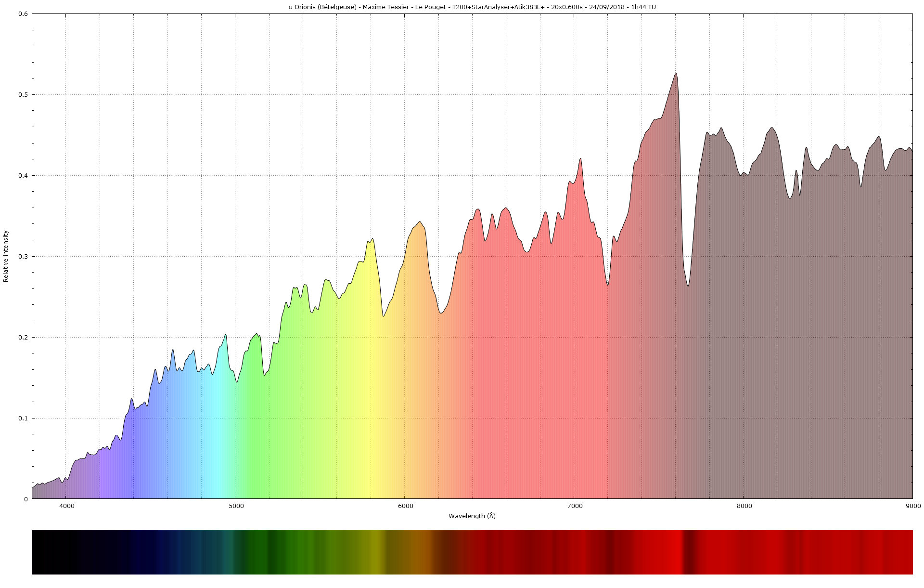Click the chart title text at top

click(472, 7)
